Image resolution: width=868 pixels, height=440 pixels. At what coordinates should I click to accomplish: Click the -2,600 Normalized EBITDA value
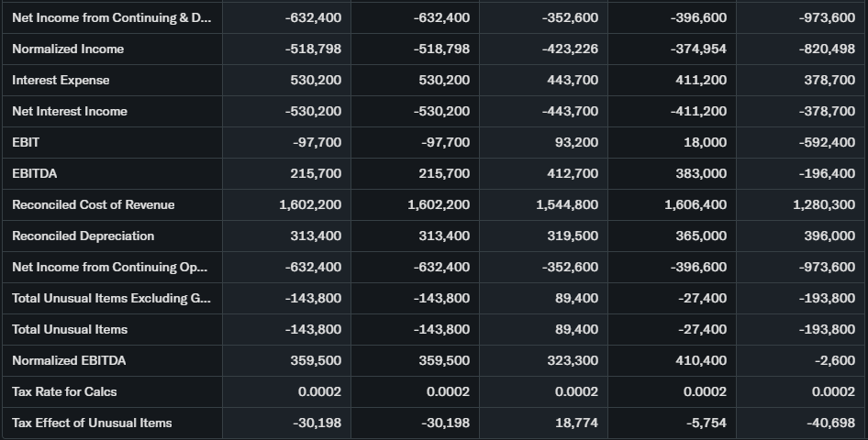[x=835, y=360]
